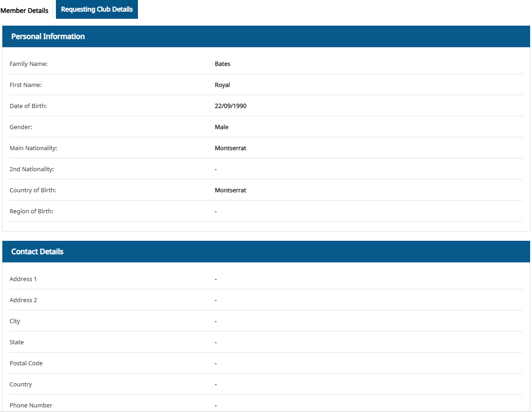532x412 pixels.
Task: Switch to Member Details tab
Action: pos(24,11)
